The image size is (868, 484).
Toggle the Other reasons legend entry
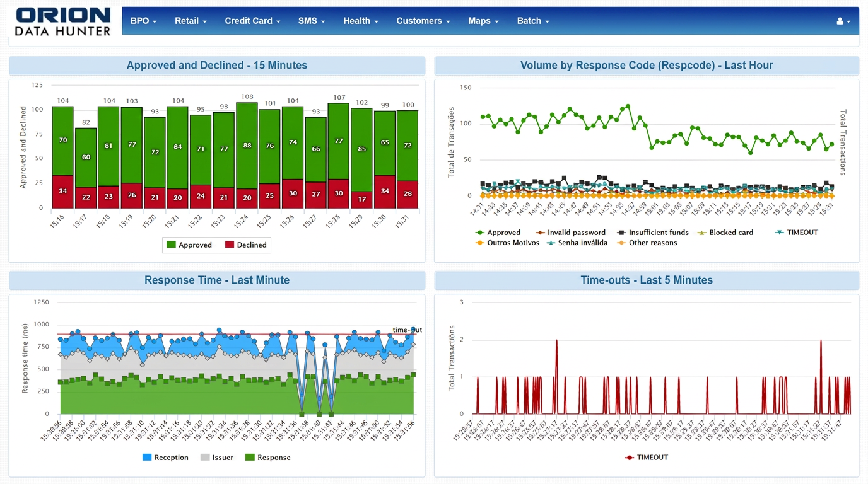coord(647,243)
